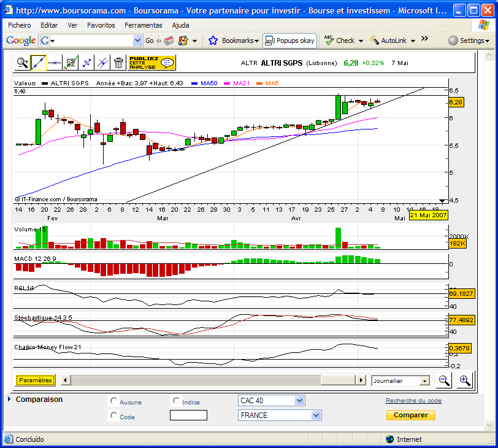Click the MA5 orange legend swatch
The width and height of the screenshot is (498, 448).
point(259,83)
